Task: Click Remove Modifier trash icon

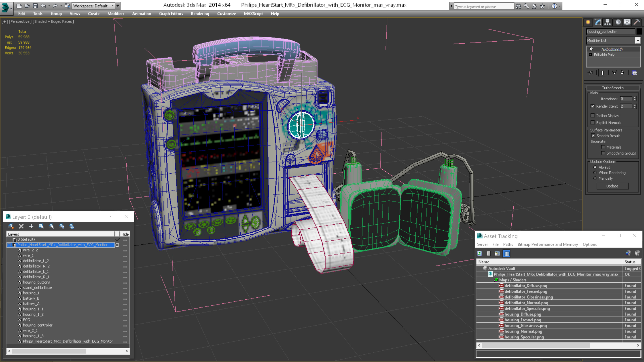Action: tap(623, 73)
